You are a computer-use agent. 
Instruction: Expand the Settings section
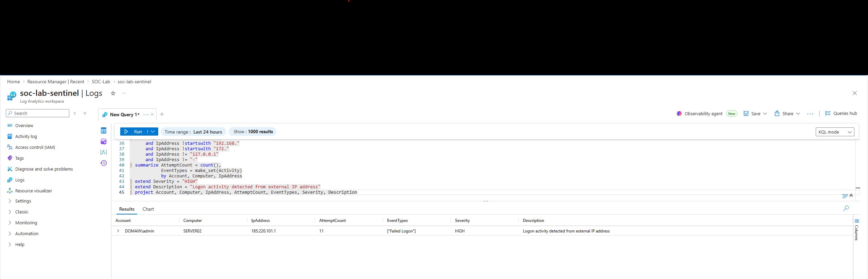pyautogui.click(x=23, y=201)
